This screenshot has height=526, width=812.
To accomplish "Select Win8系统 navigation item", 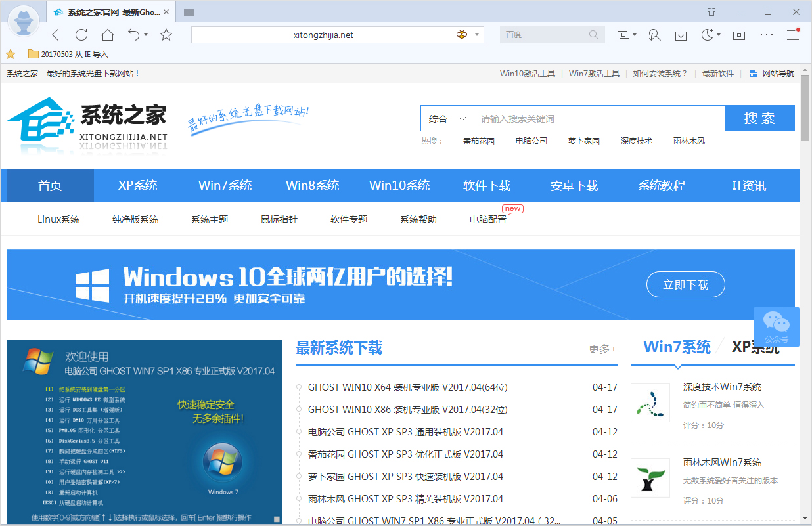I will [313, 185].
